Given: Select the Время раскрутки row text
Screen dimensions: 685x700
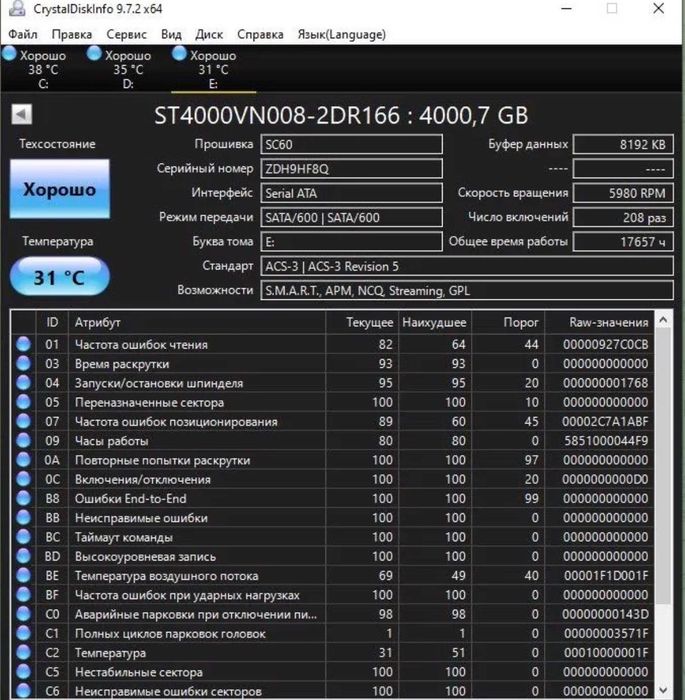Looking at the screenshot, I should 122,364.
